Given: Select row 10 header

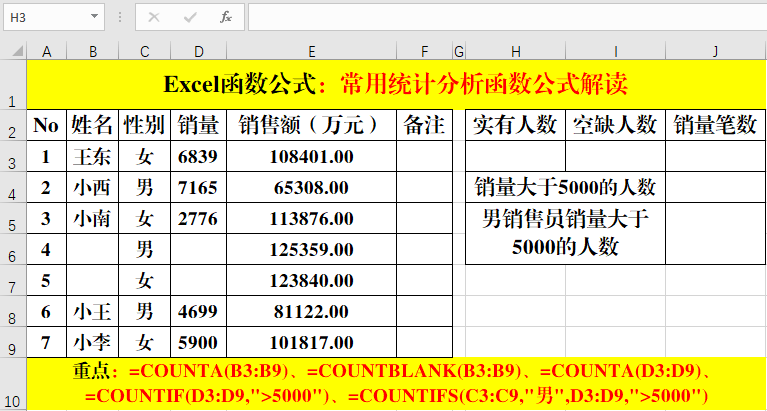Looking at the screenshot, I should (13, 384).
